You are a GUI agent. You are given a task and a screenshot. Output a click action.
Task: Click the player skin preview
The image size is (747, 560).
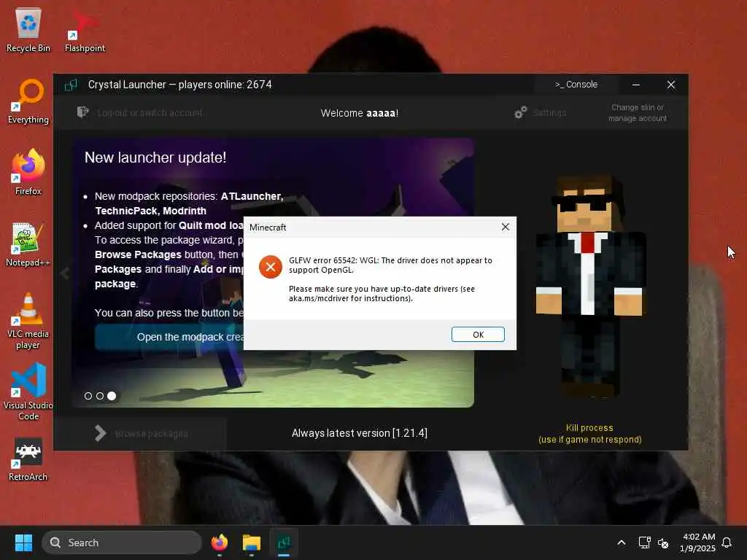point(589,286)
